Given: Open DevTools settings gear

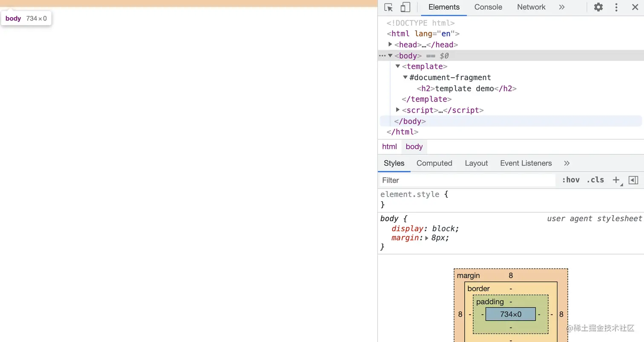Looking at the screenshot, I should [x=598, y=7].
